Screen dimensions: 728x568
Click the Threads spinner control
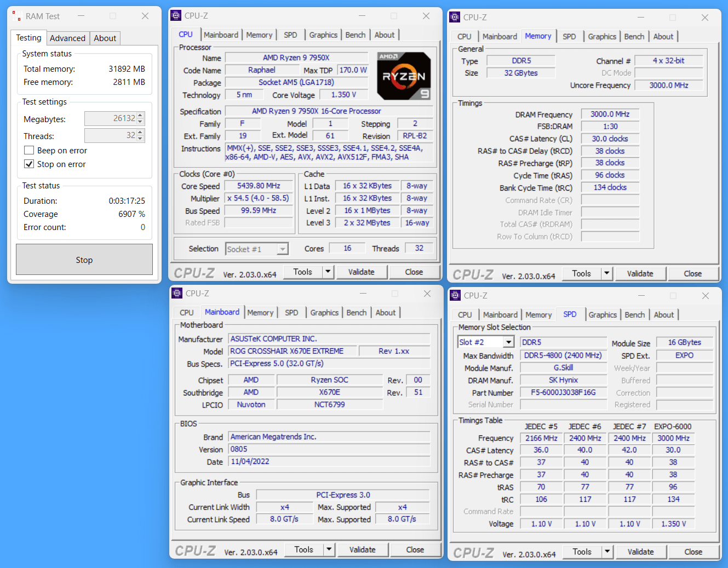click(140, 135)
